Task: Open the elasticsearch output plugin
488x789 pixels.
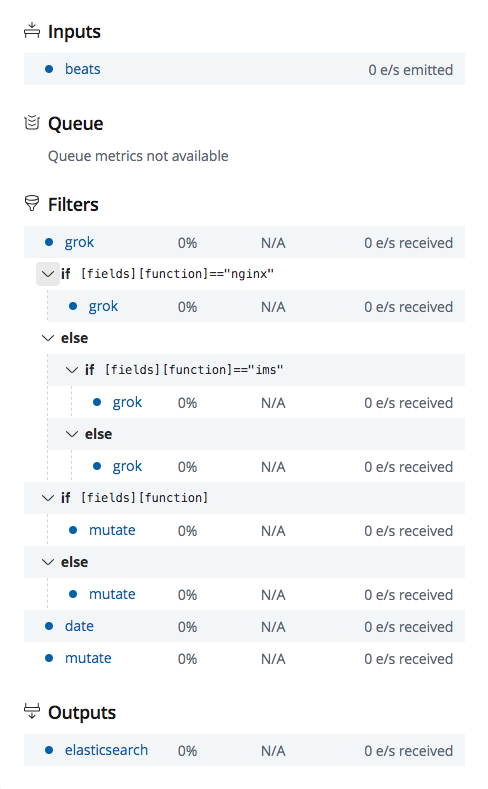Action: click(106, 750)
